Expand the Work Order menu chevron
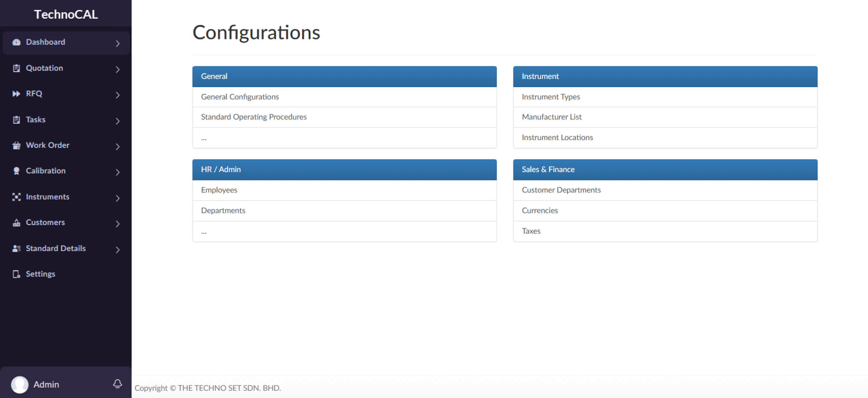The width and height of the screenshot is (868, 398). point(118,147)
